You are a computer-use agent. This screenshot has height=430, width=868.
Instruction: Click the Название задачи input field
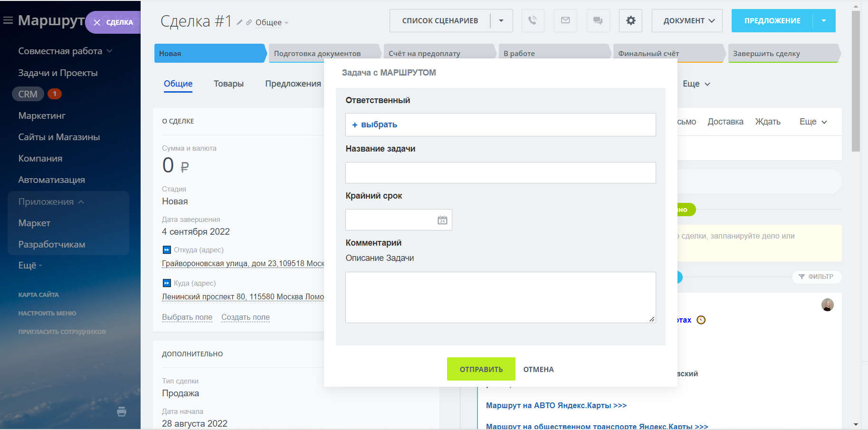click(500, 172)
